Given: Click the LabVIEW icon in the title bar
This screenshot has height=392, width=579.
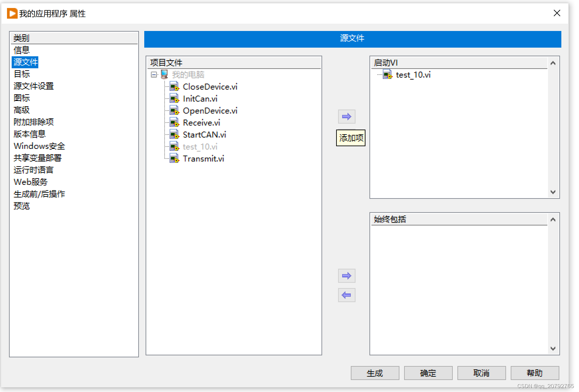Looking at the screenshot, I should pos(12,13).
